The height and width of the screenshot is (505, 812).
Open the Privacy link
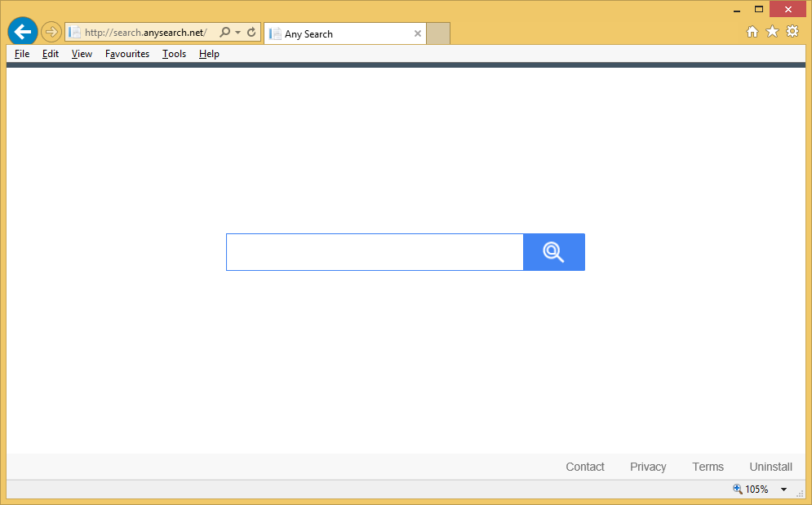648,467
